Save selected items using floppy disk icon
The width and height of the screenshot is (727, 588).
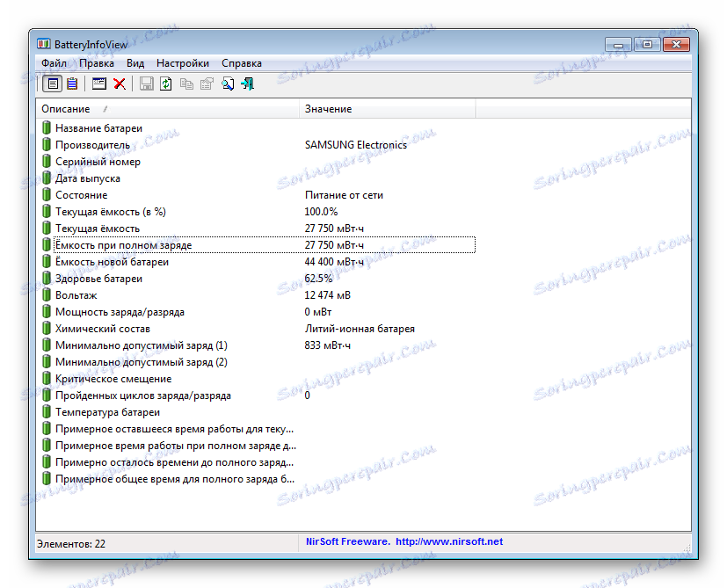pos(146,83)
